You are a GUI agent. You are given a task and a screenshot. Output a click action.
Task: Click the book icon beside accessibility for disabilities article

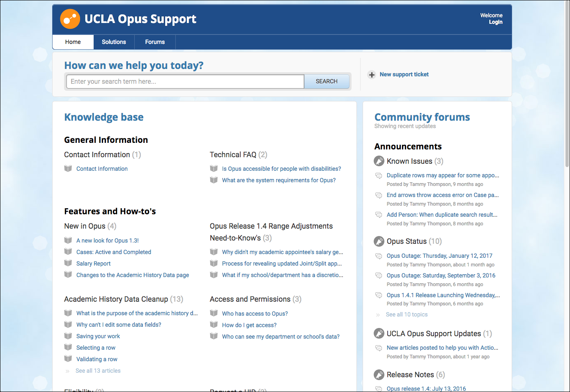(x=214, y=168)
